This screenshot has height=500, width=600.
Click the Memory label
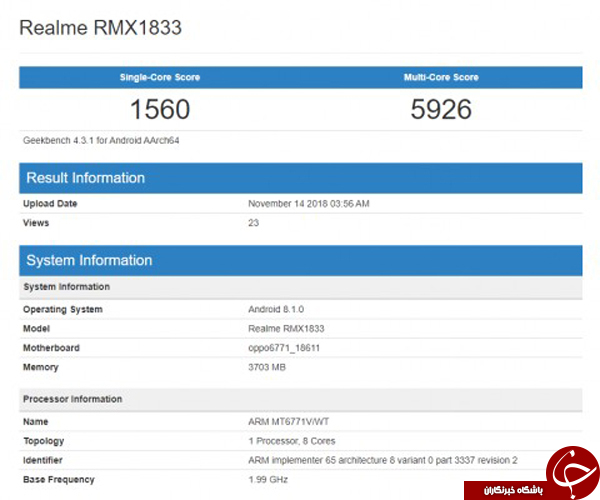point(41,367)
